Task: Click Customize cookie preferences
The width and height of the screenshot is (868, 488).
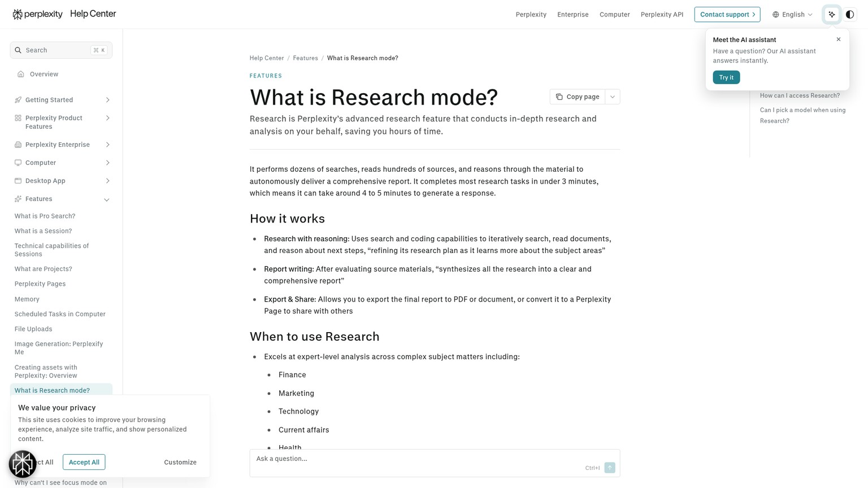Action: click(180, 462)
